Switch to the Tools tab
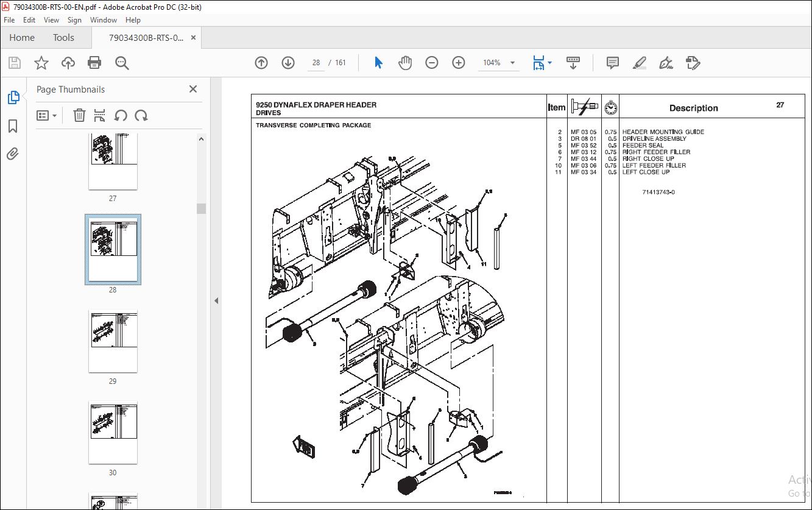Image resolution: width=812 pixels, height=510 pixels. pos(63,37)
